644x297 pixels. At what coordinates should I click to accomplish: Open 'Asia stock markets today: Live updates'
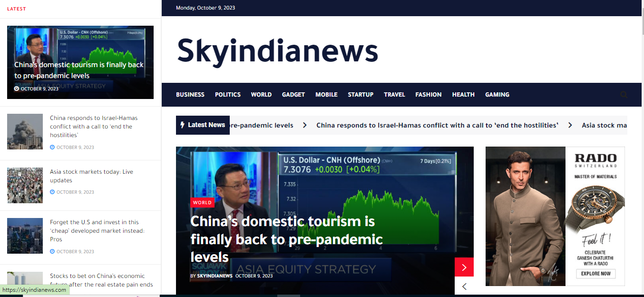click(x=92, y=176)
